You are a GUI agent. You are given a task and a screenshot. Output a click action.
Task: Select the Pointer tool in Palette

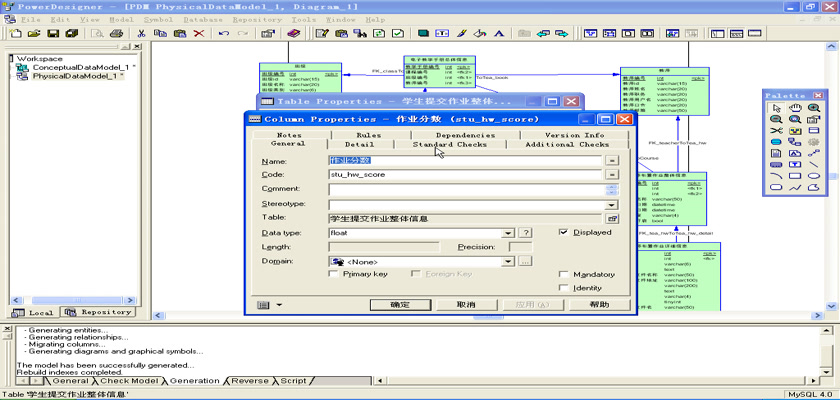click(x=776, y=108)
